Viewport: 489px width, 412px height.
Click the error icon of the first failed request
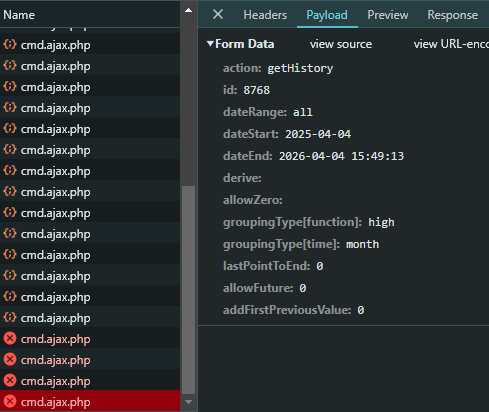(10, 338)
